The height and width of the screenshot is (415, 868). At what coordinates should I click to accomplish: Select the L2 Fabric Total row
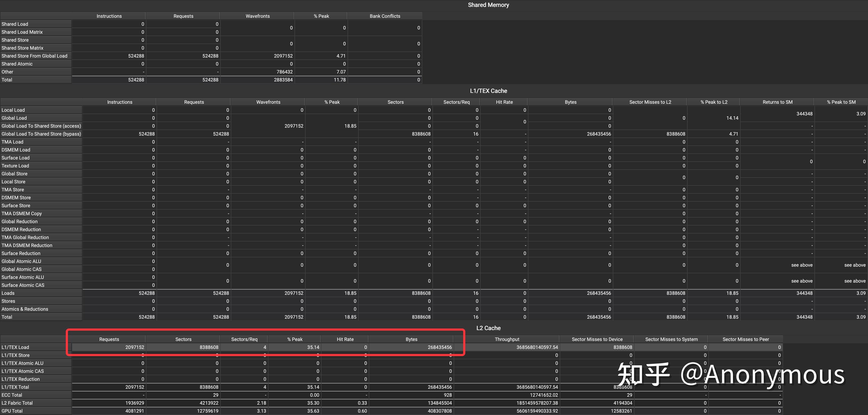click(x=17, y=403)
